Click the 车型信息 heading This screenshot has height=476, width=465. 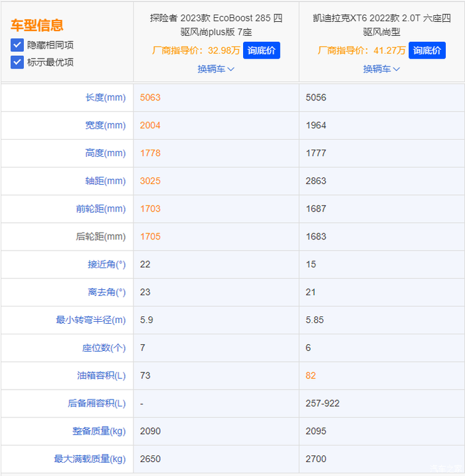[x=37, y=26]
